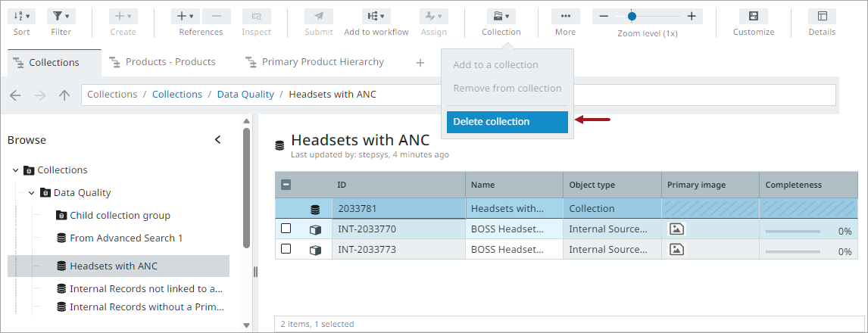
Task: Open the Filter funnel tool
Action: click(61, 16)
